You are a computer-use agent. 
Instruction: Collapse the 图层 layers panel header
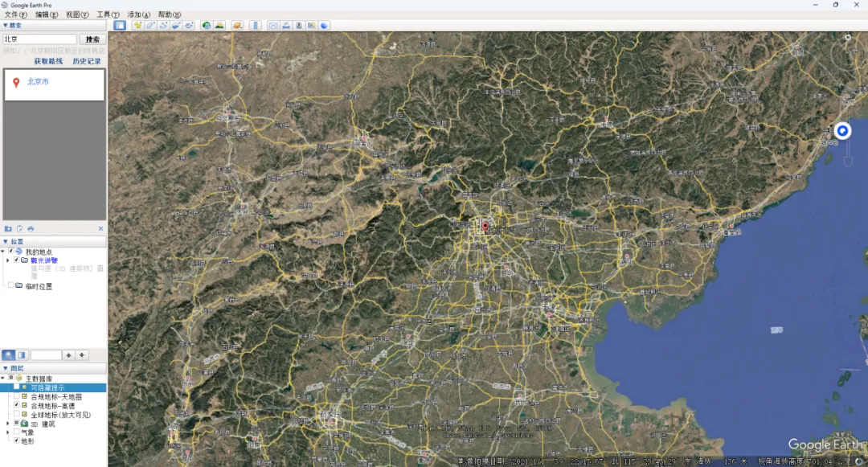pos(5,368)
